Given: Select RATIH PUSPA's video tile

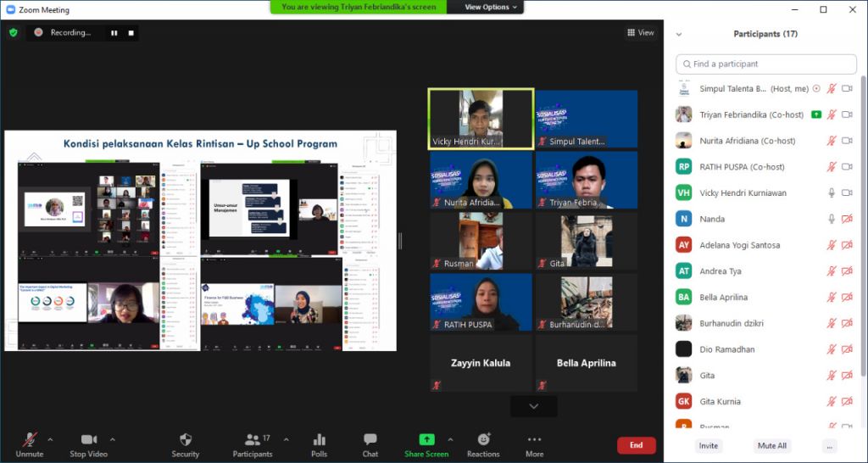Looking at the screenshot, I should 481,303.
